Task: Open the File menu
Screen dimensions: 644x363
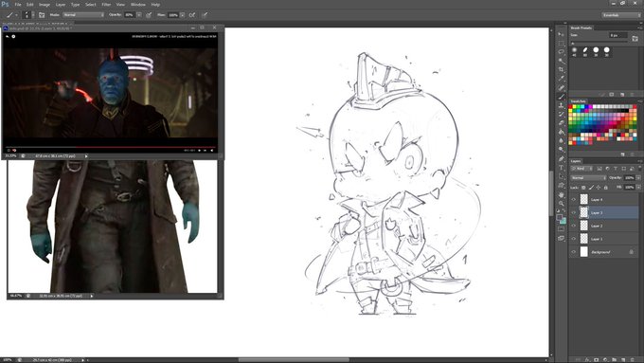Action: pos(18,5)
